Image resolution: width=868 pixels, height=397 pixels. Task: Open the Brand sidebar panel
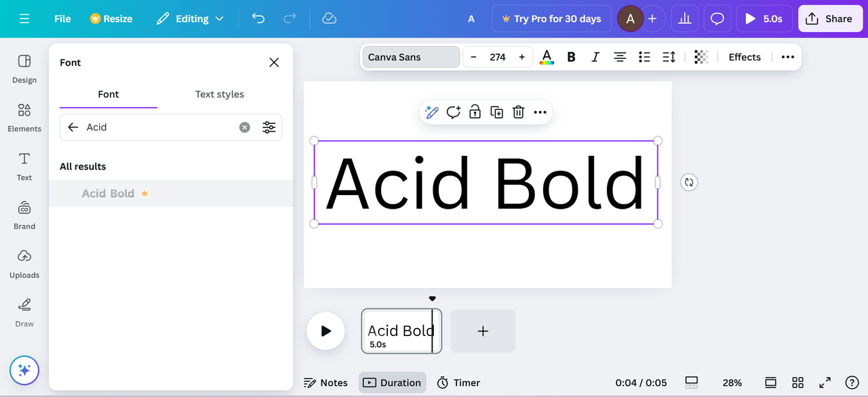24,215
